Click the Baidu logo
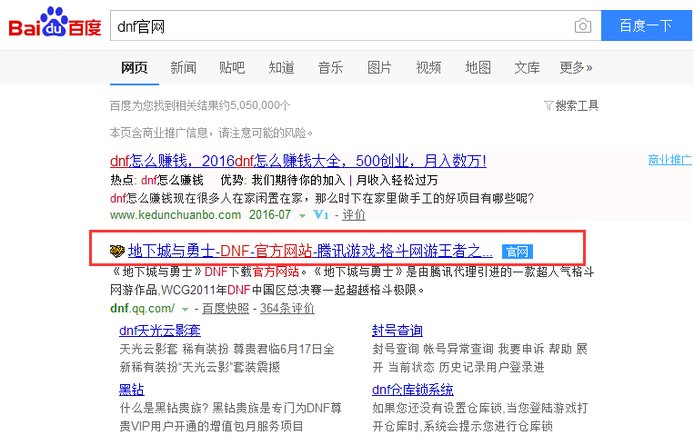Image resolution: width=694 pixels, height=445 pixels. [x=55, y=25]
